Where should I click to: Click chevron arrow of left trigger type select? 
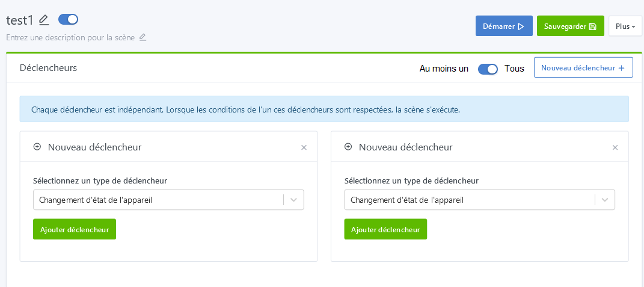293,200
